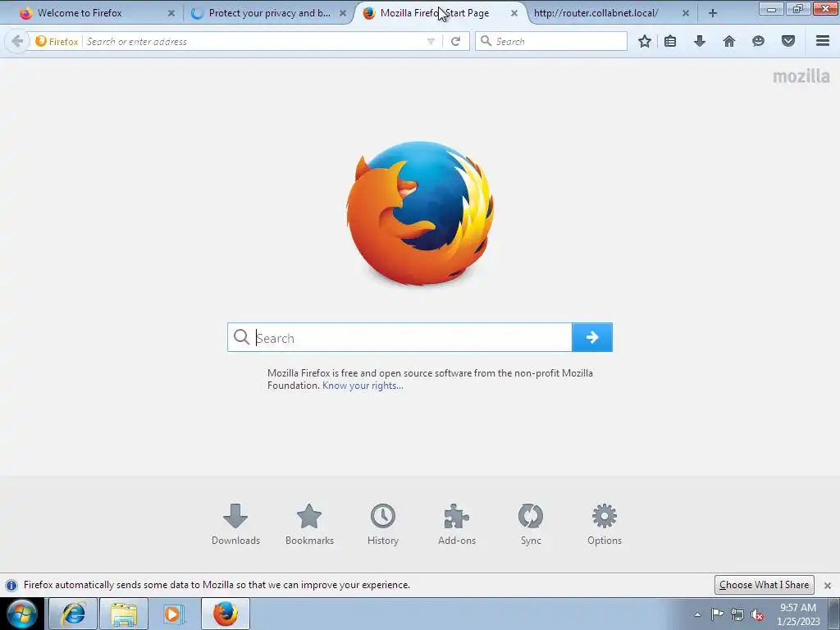Viewport: 840px width, 630px height.
Task: Click the Firefox taskbar button
Action: [226, 614]
